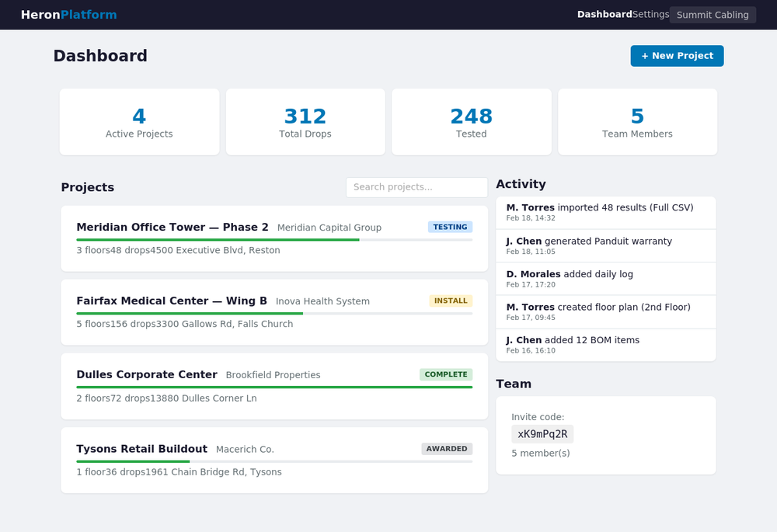
Task: Click the search projects input field
Action: pyautogui.click(x=416, y=187)
